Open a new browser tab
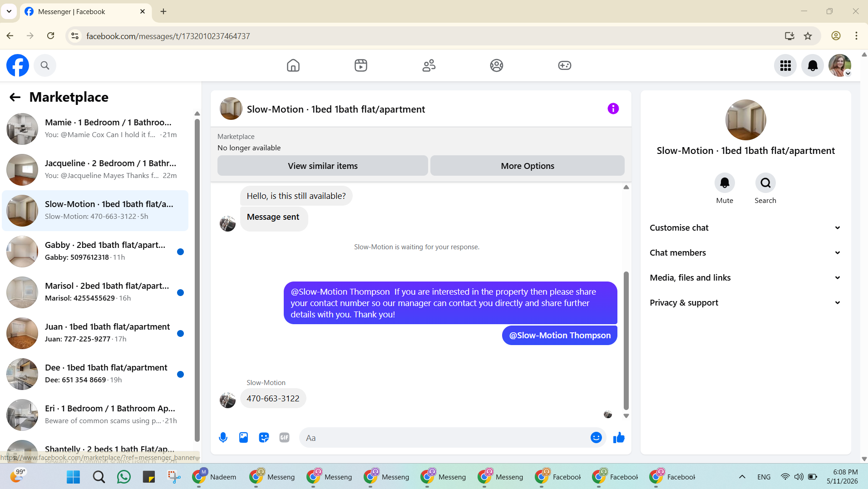 (x=163, y=11)
